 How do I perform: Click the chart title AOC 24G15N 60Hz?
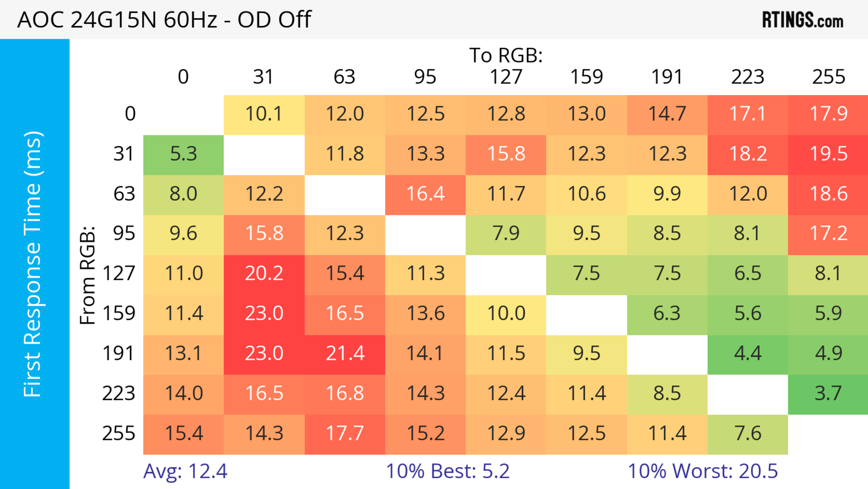coord(164,19)
